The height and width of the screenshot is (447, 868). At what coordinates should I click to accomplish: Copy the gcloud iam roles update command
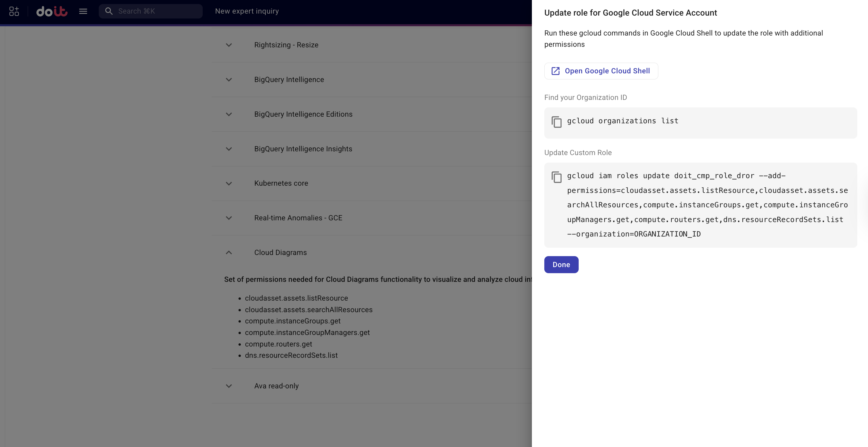click(556, 177)
